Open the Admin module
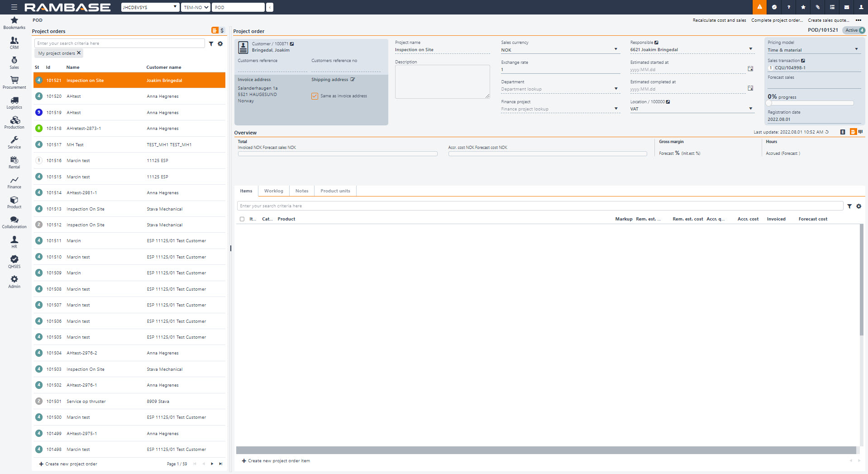Screen dimensions: 868x474 pyautogui.click(x=14, y=282)
